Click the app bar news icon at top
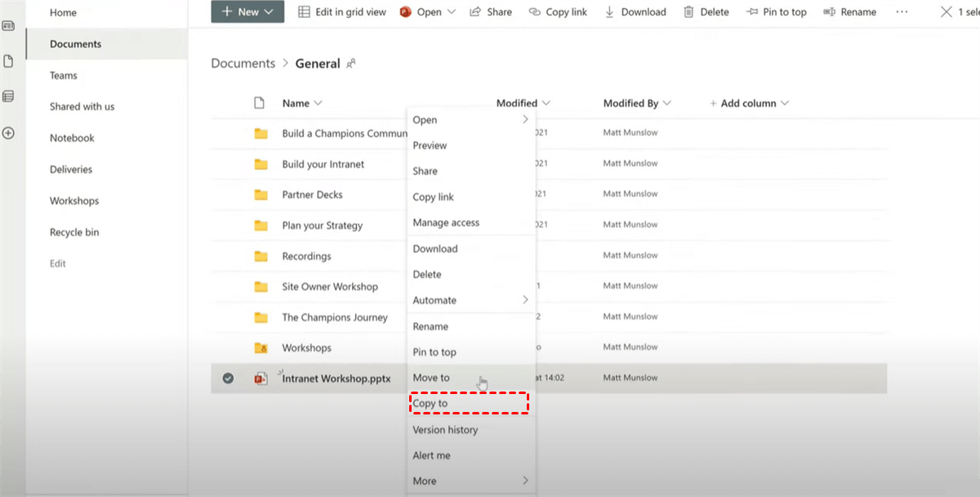 pos(8,25)
